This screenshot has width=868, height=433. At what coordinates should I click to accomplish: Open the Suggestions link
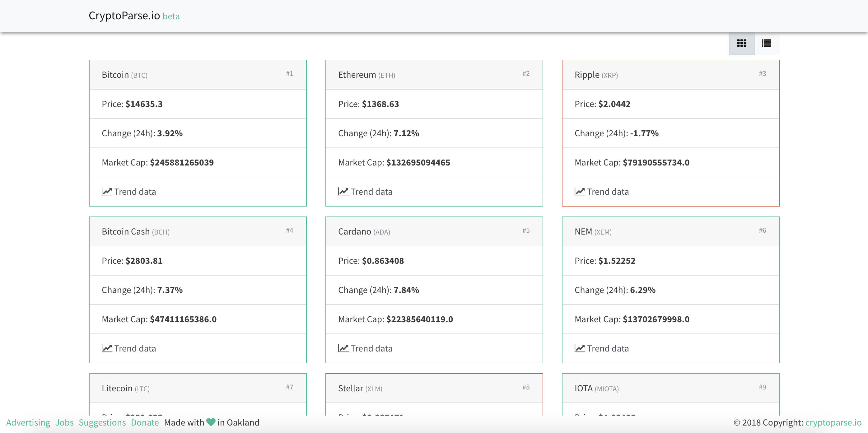(x=102, y=422)
